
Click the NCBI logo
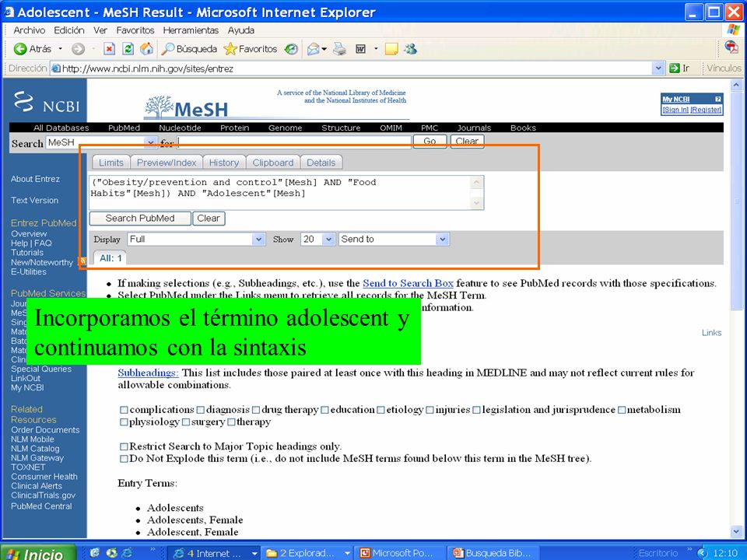click(x=47, y=101)
